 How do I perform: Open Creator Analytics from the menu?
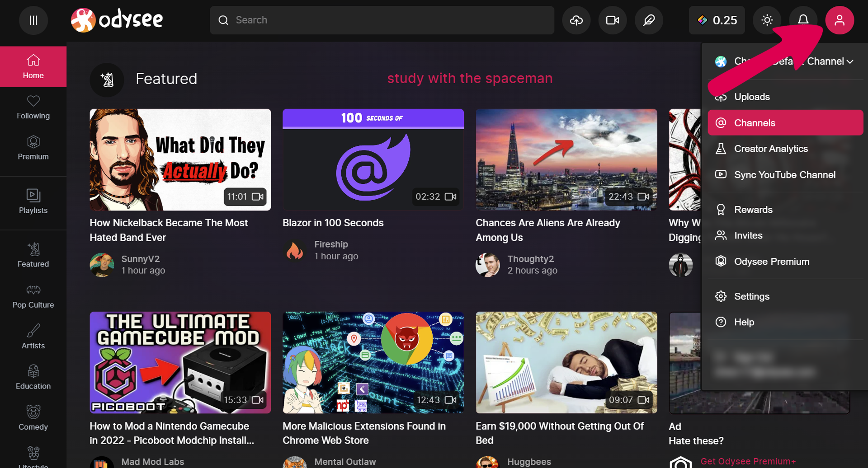[x=771, y=148]
